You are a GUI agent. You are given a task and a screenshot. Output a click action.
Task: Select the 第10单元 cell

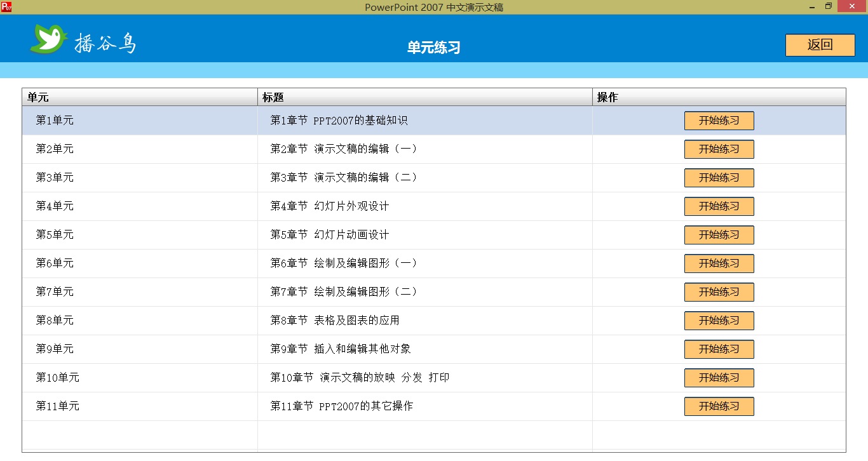(140, 377)
